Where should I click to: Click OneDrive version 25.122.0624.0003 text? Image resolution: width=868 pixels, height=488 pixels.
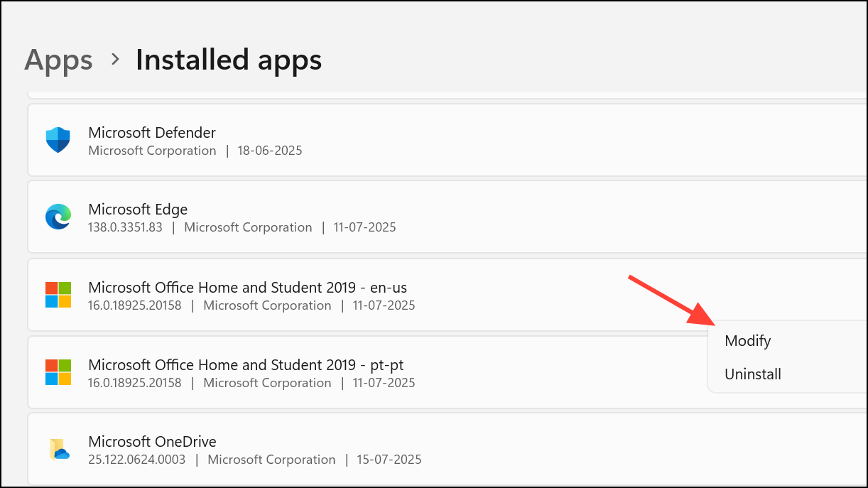pyautogui.click(x=137, y=460)
